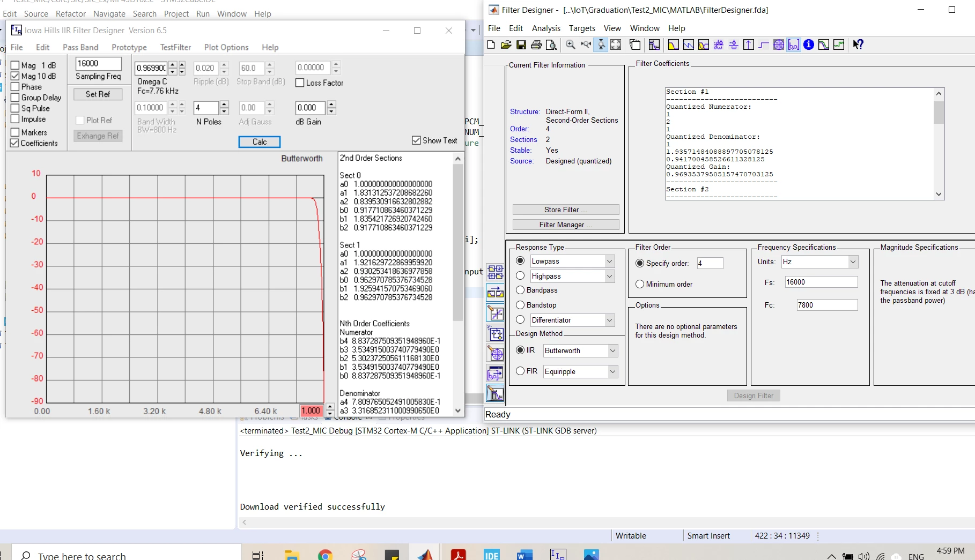
Task: Toggle the Group Delay checkbox in Iowa Hills
Action: 15,98
